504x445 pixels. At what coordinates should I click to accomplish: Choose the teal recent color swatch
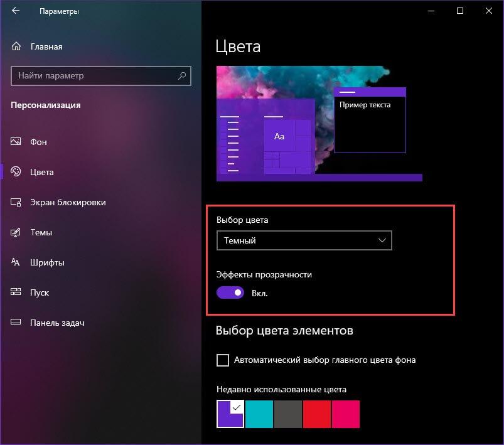[259, 414]
